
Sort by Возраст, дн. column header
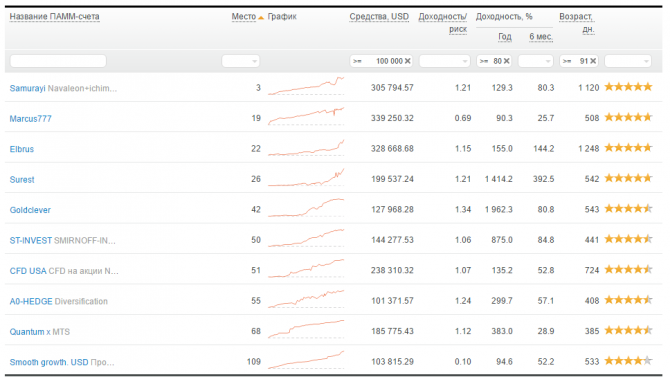(576, 23)
